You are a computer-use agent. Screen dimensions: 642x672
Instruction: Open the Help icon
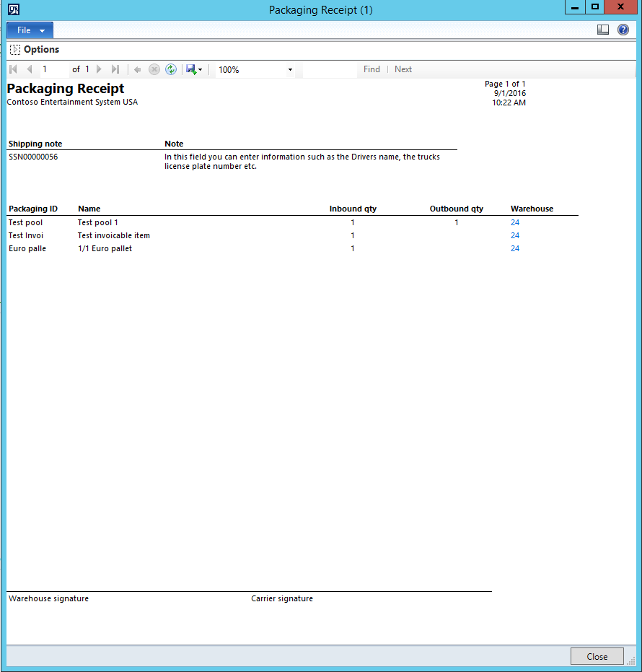pos(623,30)
